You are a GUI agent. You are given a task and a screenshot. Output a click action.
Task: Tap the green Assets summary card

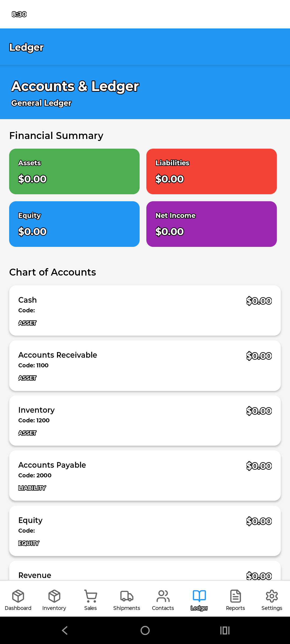74,171
